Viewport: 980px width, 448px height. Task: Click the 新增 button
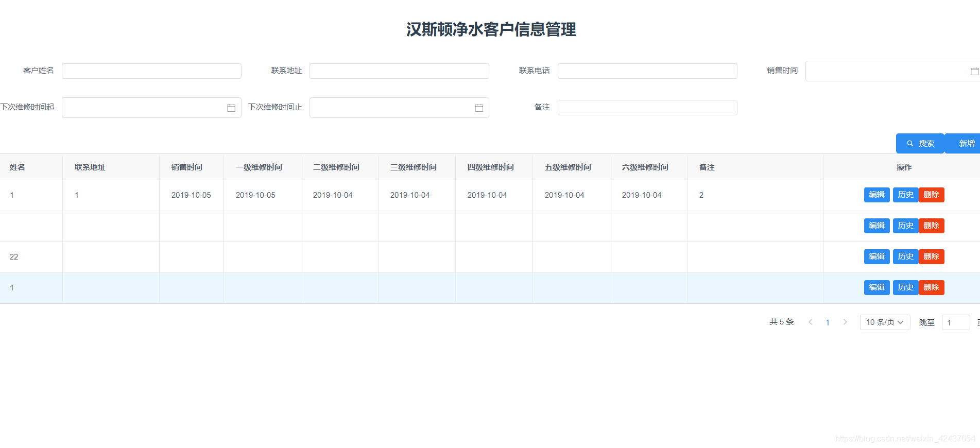click(x=963, y=144)
